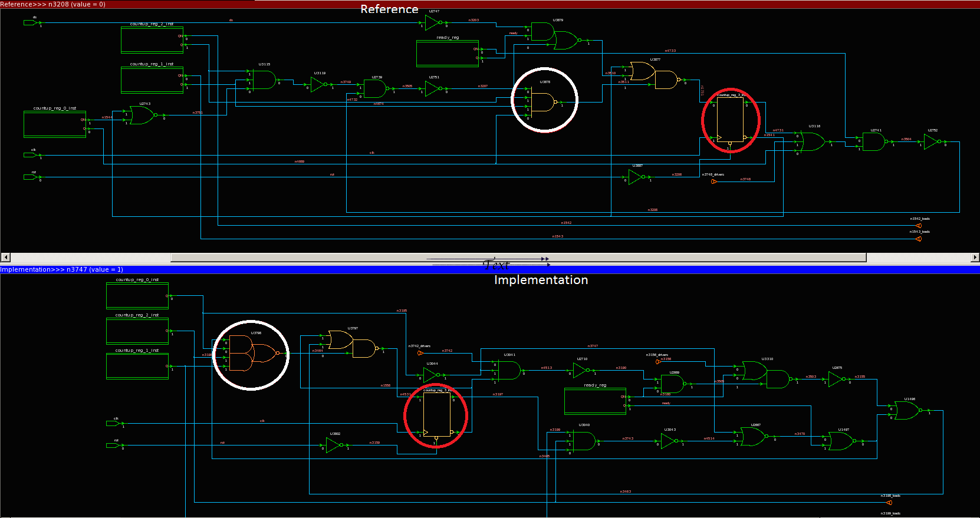This screenshot has height=518, width=980.
Task: Pick the U2743 NOR gate
Action: coord(142,116)
